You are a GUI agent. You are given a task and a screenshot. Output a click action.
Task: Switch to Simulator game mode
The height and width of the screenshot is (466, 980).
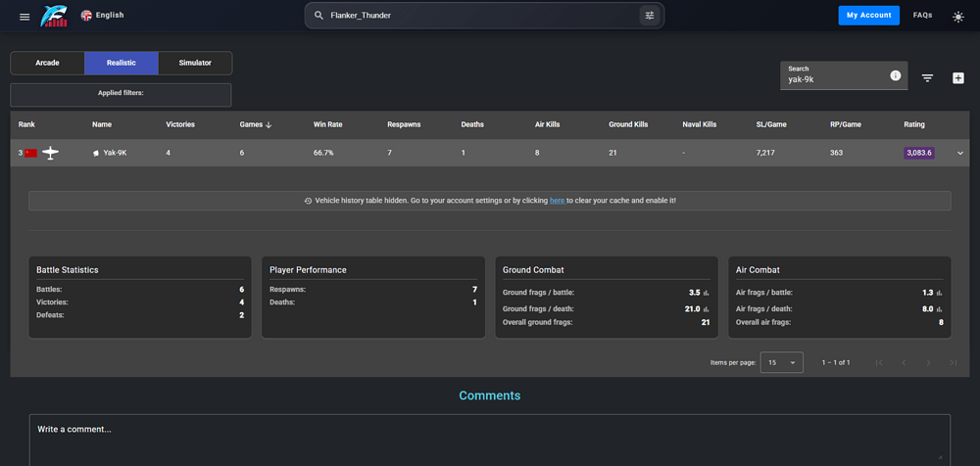[195, 63]
